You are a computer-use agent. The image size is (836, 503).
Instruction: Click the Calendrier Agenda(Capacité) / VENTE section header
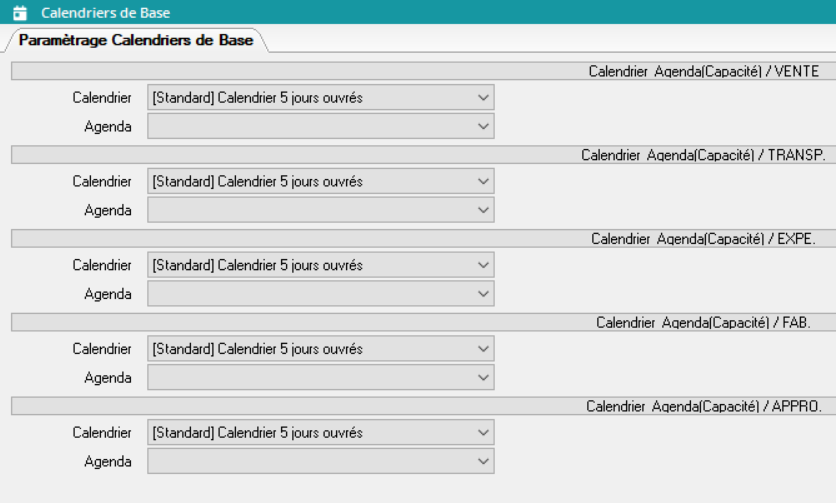(x=704, y=71)
